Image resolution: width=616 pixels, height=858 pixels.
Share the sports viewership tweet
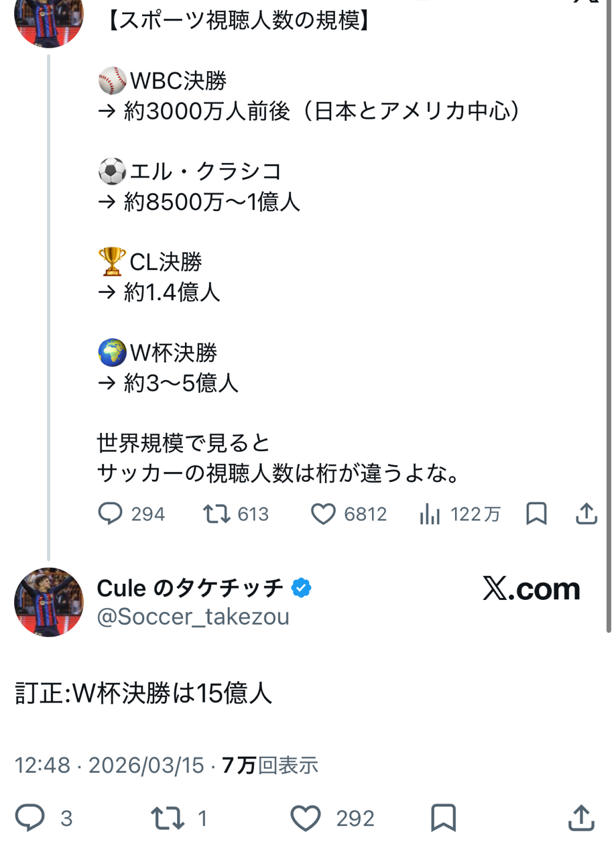click(587, 514)
